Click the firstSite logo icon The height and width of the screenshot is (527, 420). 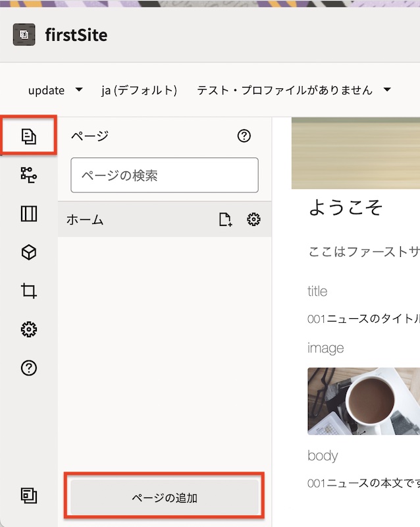click(x=24, y=34)
